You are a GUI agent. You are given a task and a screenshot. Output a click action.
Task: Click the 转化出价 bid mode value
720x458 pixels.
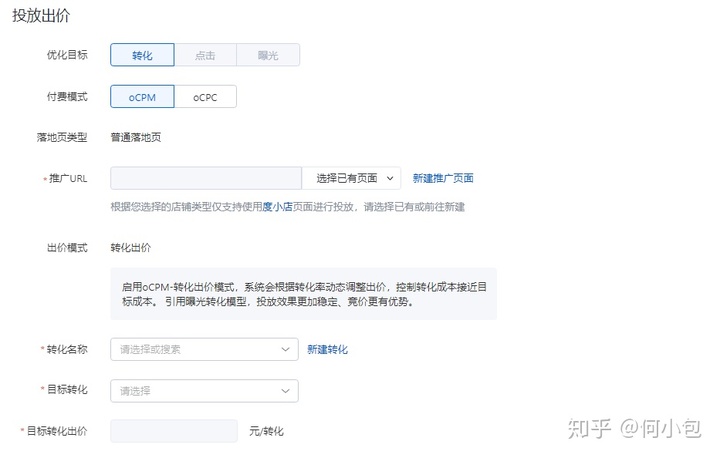131,248
